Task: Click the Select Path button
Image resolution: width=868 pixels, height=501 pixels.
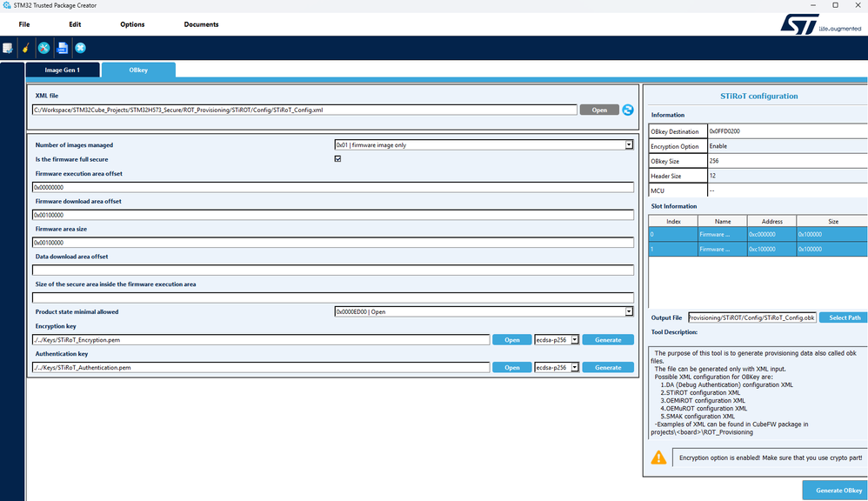Action: [x=845, y=317]
